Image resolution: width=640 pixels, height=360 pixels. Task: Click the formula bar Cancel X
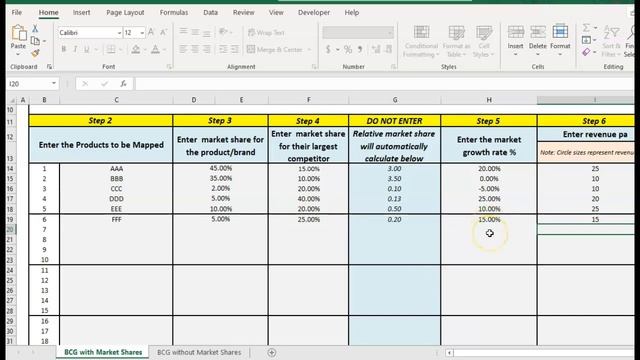point(85,84)
